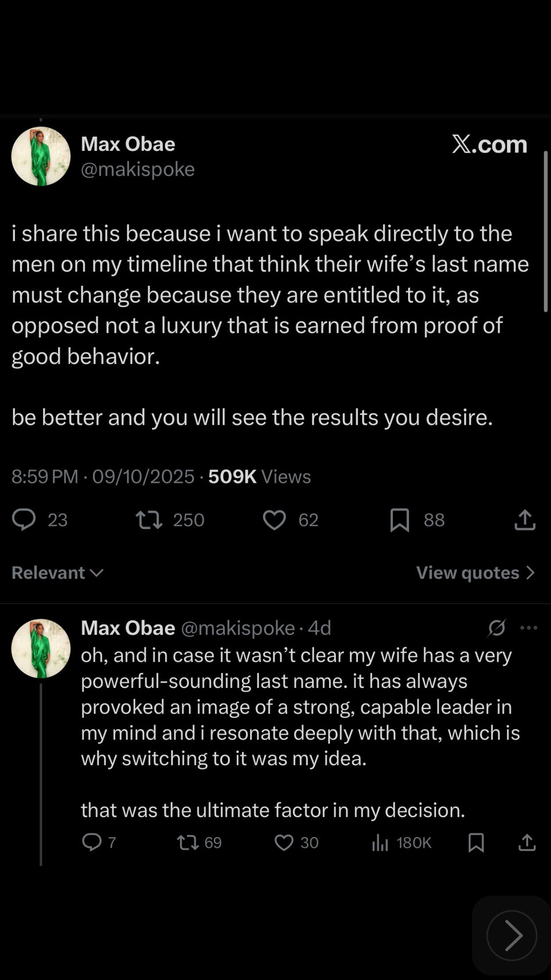The height and width of the screenshot is (980, 551).
Task: Bookmark the main post with 88 bookmarks
Action: pos(399,520)
